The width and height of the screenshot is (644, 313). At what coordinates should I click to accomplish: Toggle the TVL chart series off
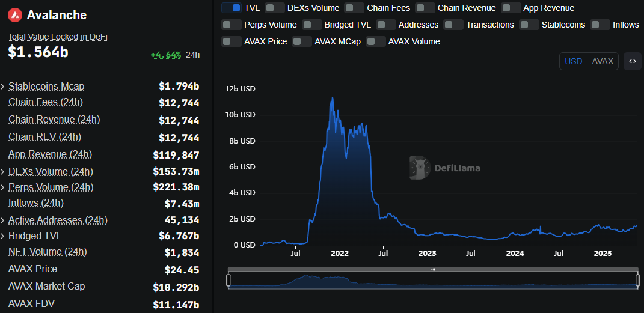[232, 8]
